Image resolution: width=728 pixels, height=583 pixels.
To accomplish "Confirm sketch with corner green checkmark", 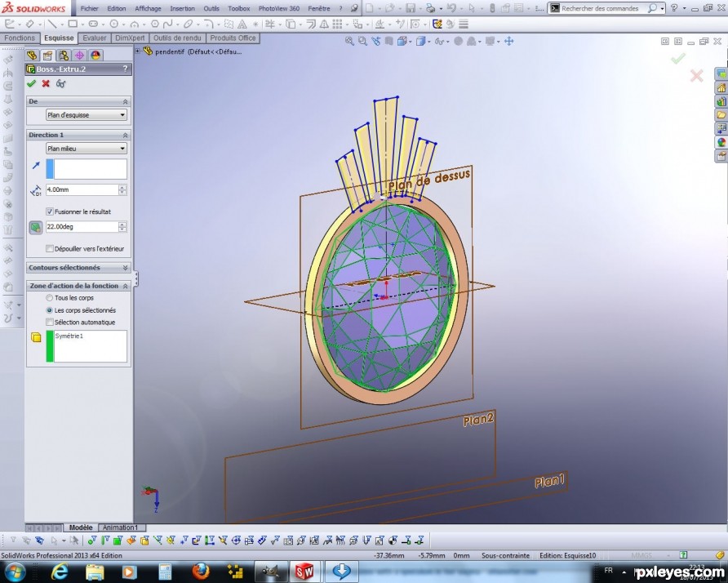I will coord(678,59).
